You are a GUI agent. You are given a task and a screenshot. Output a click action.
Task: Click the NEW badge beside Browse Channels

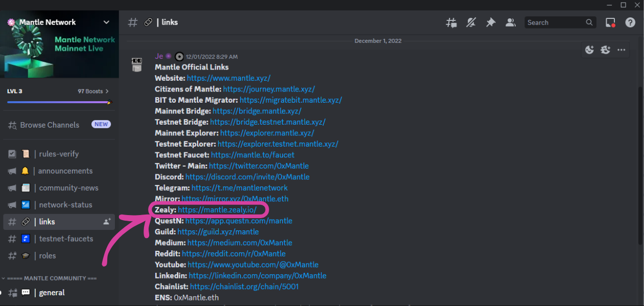tap(101, 124)
